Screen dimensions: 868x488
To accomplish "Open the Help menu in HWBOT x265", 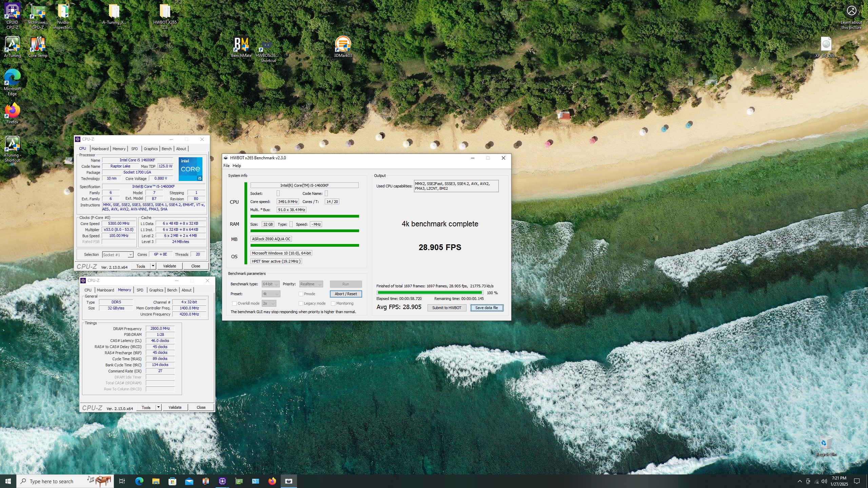I will coord(237,166).
